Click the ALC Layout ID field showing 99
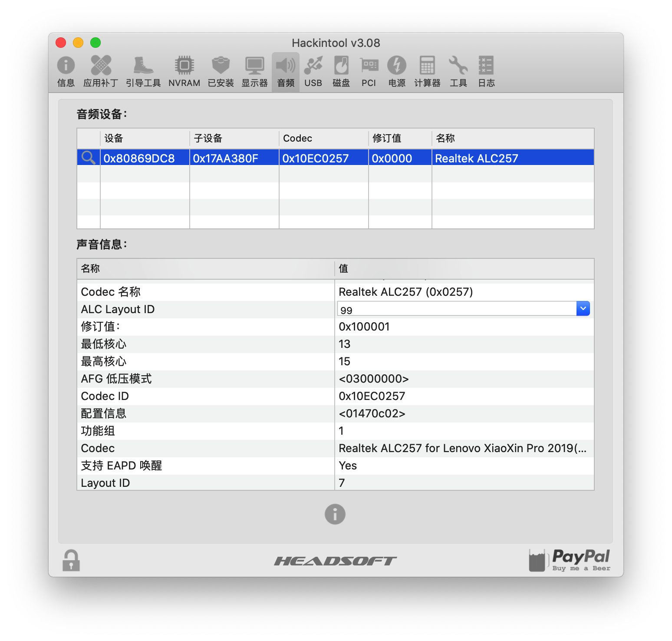672x641 pixels. pos(457,309)
